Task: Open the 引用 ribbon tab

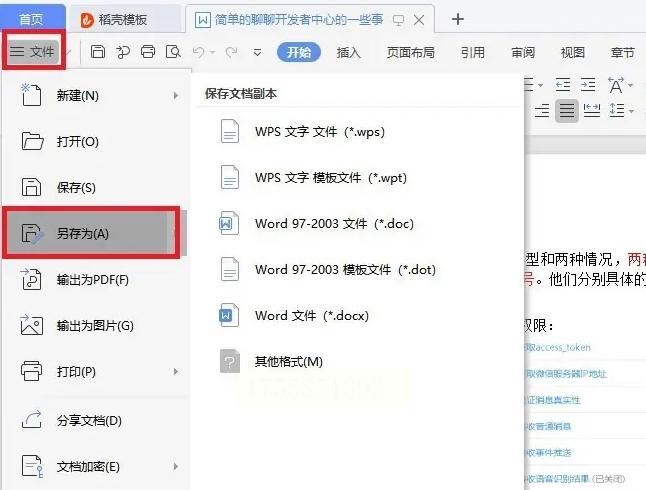Action: tap(473, 52)
